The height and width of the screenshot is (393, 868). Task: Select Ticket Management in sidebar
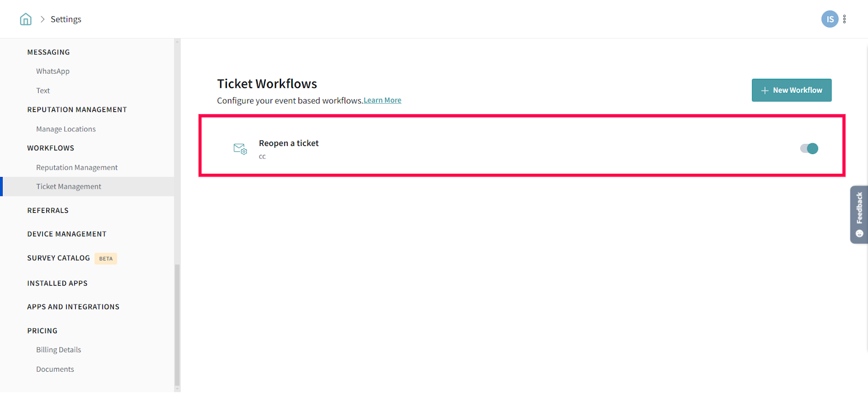[x=68, y=187]
